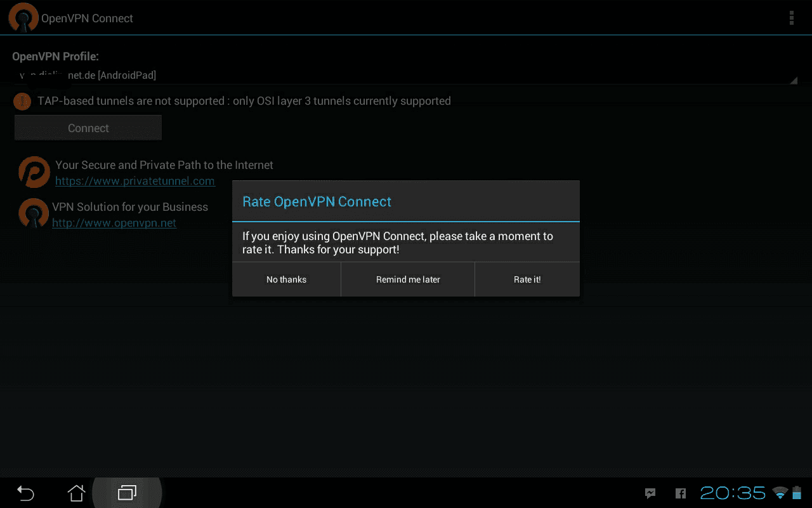
Task: Click the OpenVPN Connect title text
Action: [x=87, y=18]
